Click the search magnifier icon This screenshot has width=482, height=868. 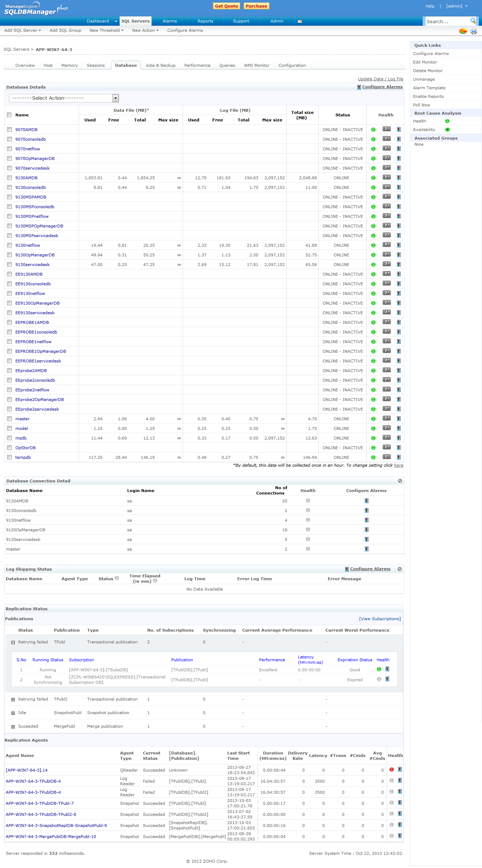[x=473, y=21]
